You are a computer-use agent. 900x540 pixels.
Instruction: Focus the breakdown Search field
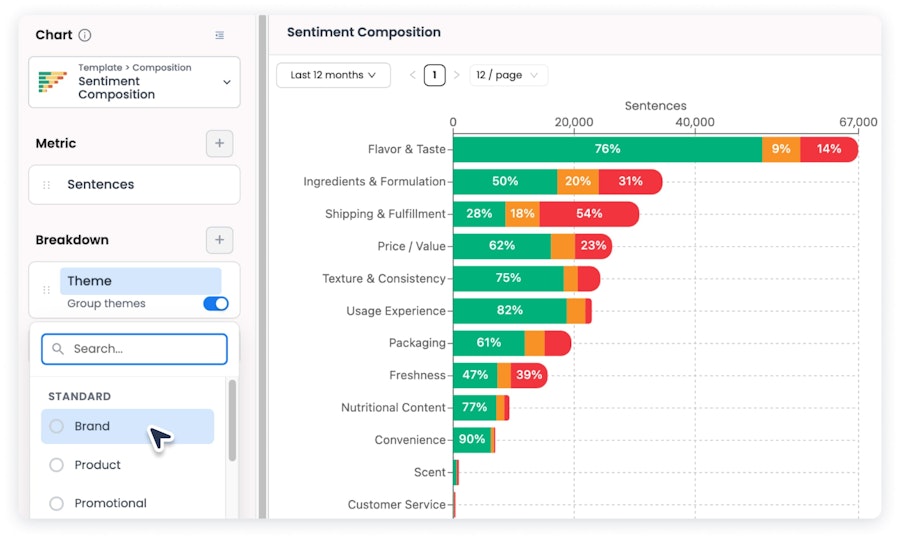click(134, 349)
